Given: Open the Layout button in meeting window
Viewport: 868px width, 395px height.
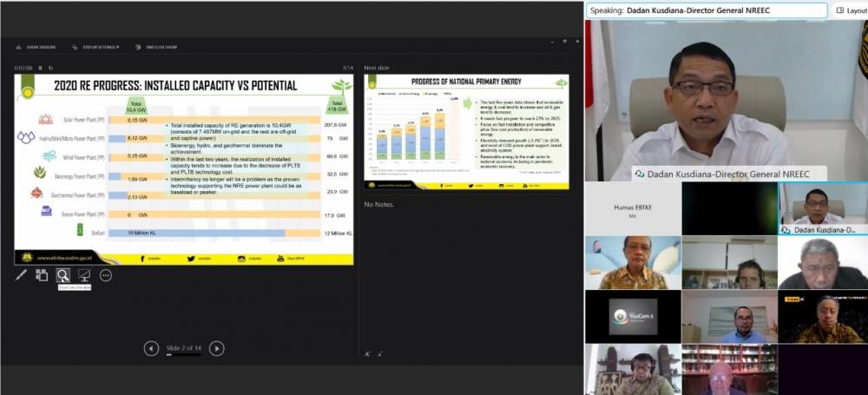Looking at the screenshot, I should coord(851,10).
